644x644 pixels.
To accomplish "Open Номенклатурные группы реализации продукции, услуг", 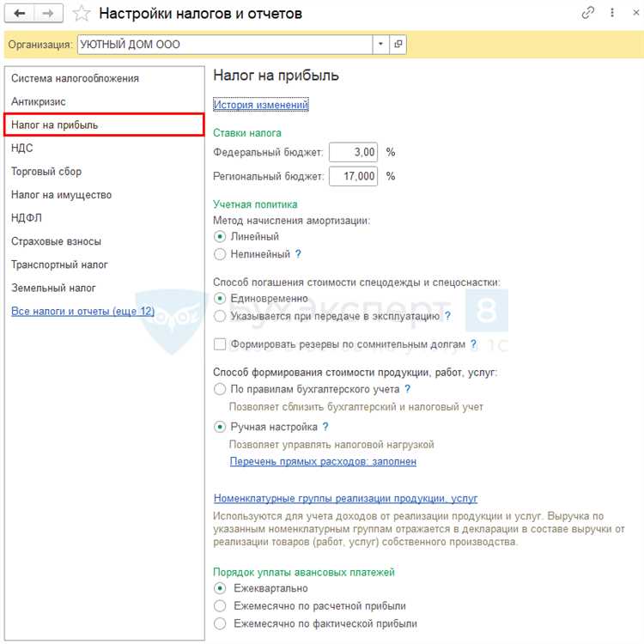I will 345,498.
